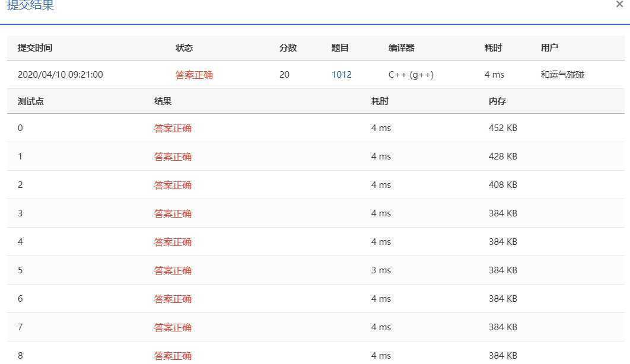Screen dimensions: 630x364
Task: Click the 3 ms time for test point 5
Action: (x=381, y=270)
